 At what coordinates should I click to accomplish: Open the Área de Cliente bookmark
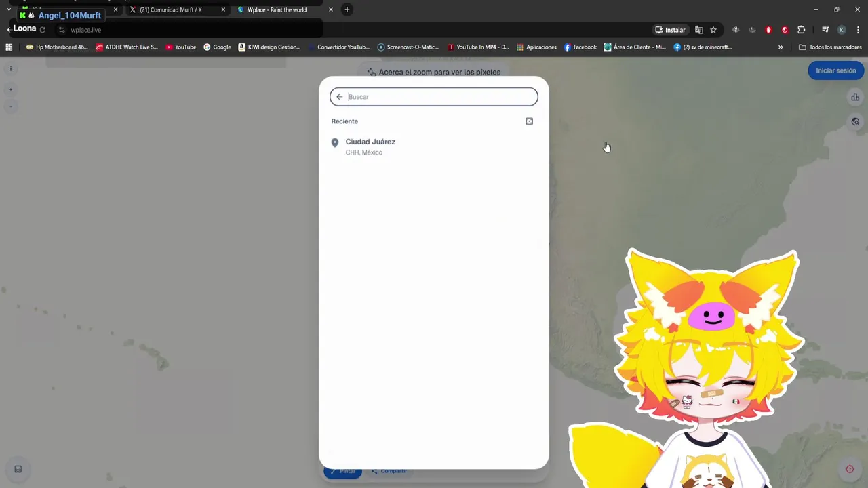[x=635, y=47]
